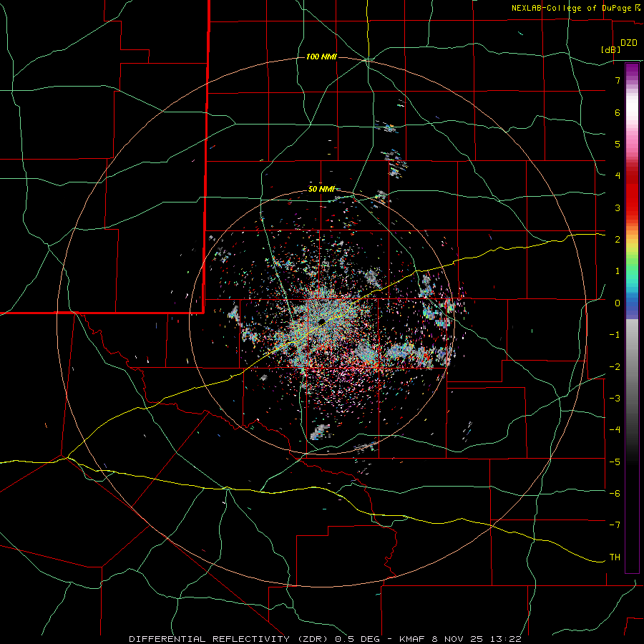Screen dimensions: 644x644
Task: Click the [dB] units label
Action: [x=610, y=49]
